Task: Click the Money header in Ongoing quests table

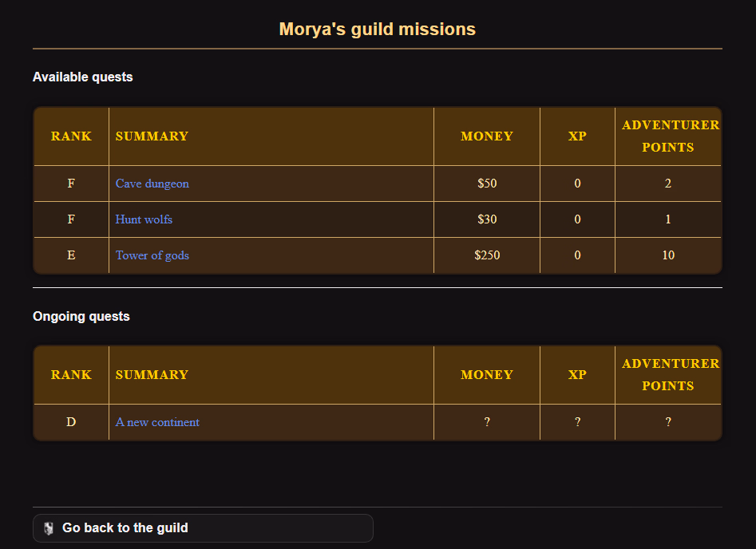Action: click(x=486, y=375)
